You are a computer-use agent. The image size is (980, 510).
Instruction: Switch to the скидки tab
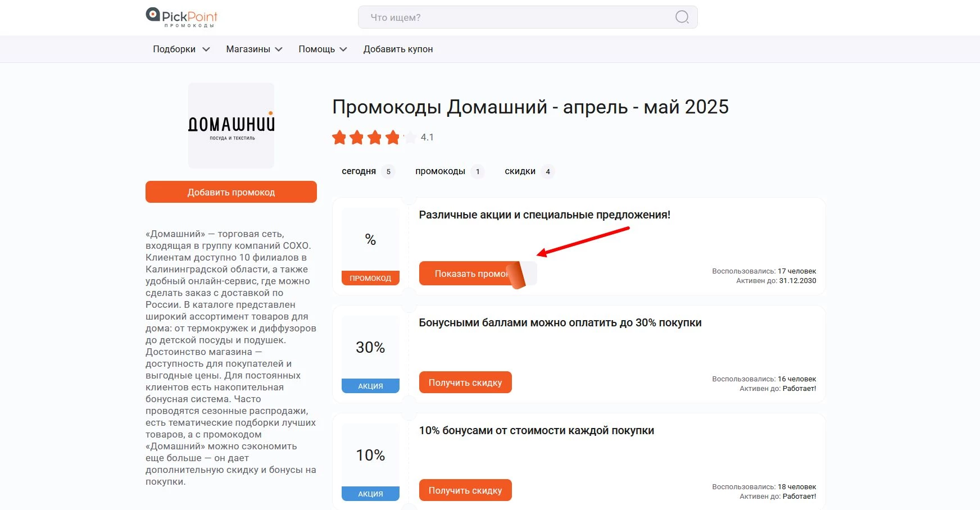529,171
